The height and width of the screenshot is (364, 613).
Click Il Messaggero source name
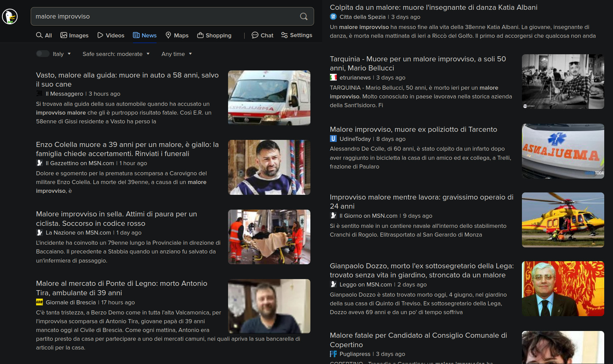tap(64, 94)
